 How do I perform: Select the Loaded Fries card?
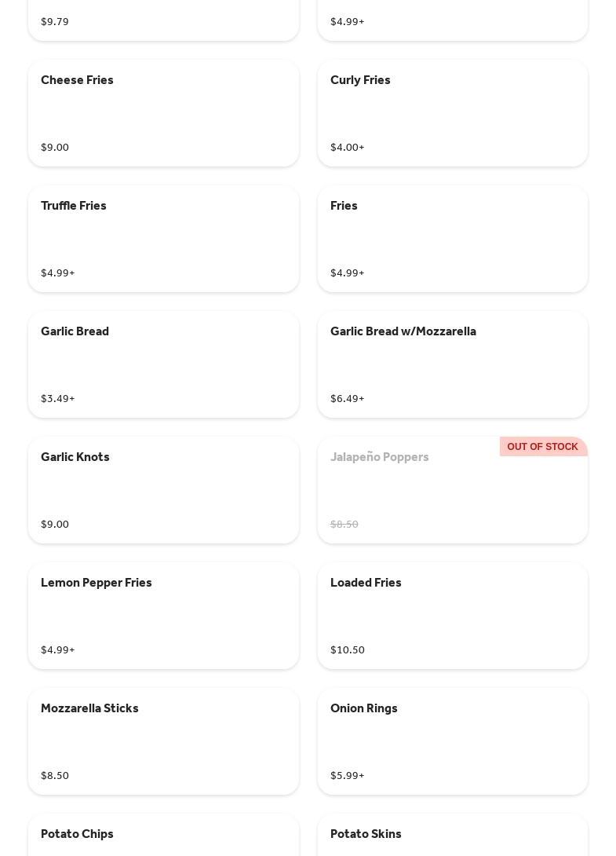click(x=452, y=616)
